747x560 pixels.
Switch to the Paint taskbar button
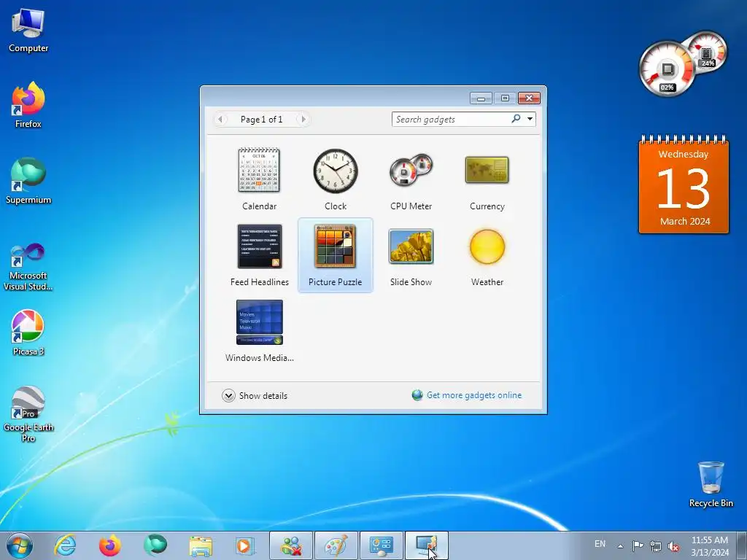(336, 545)
